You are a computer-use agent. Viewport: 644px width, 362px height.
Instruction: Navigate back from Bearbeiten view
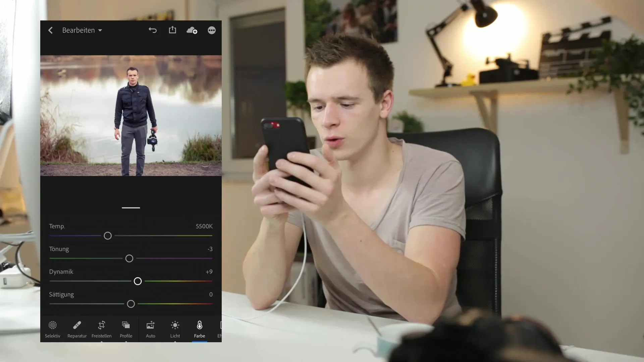click(x=50, y=29)
